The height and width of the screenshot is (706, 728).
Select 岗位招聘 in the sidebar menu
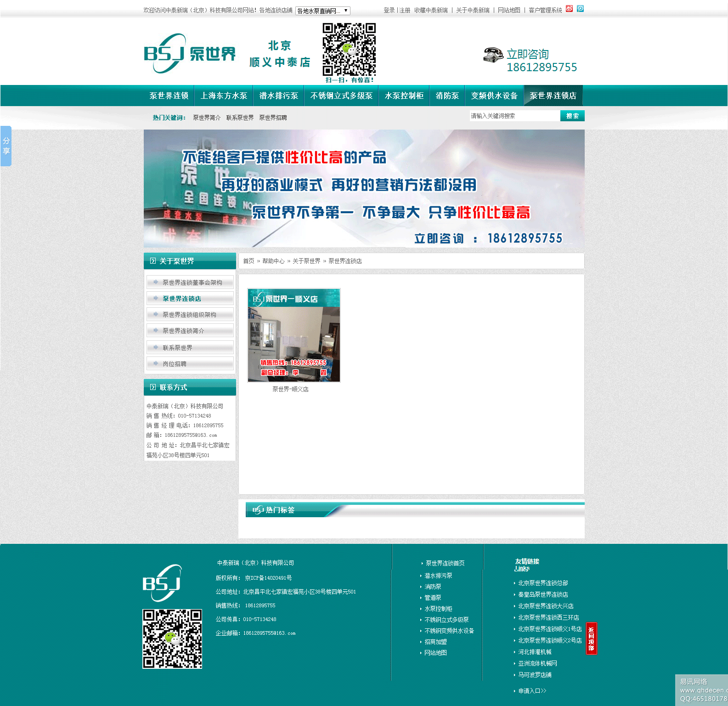[190, 364]
